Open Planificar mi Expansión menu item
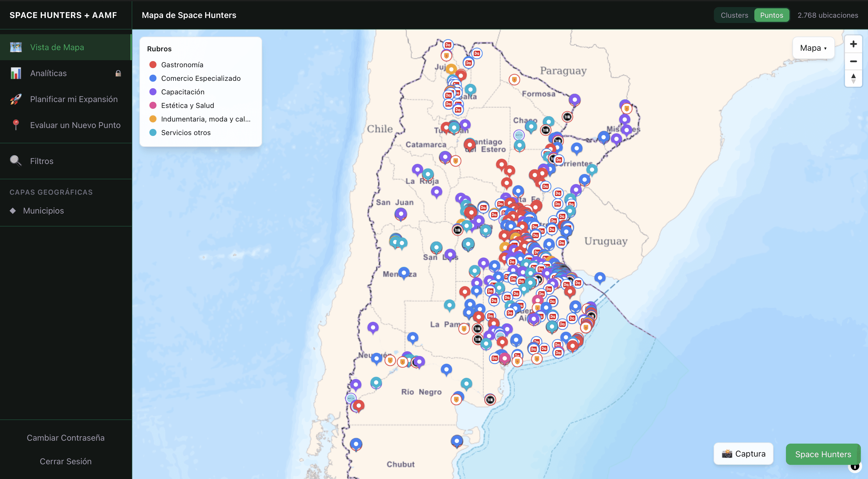This screenshot has height=479, width=868. (74, 99)
